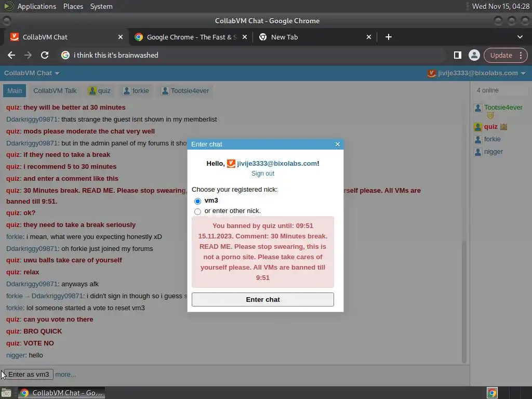Close the CollabVM Chat tab

click(121, 37)
